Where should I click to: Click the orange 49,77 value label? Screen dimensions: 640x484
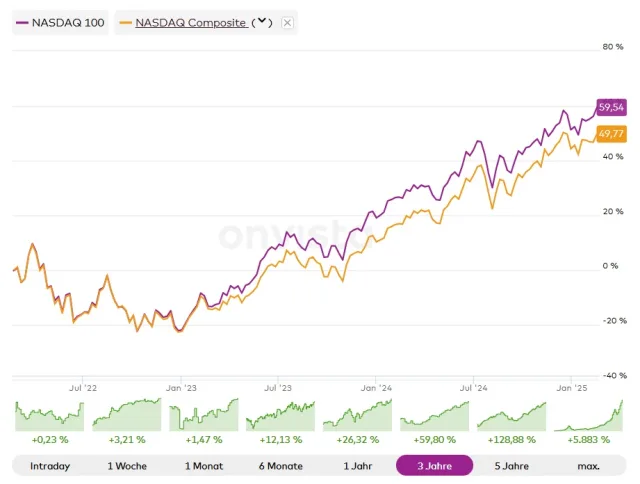[x=611, y=133]
